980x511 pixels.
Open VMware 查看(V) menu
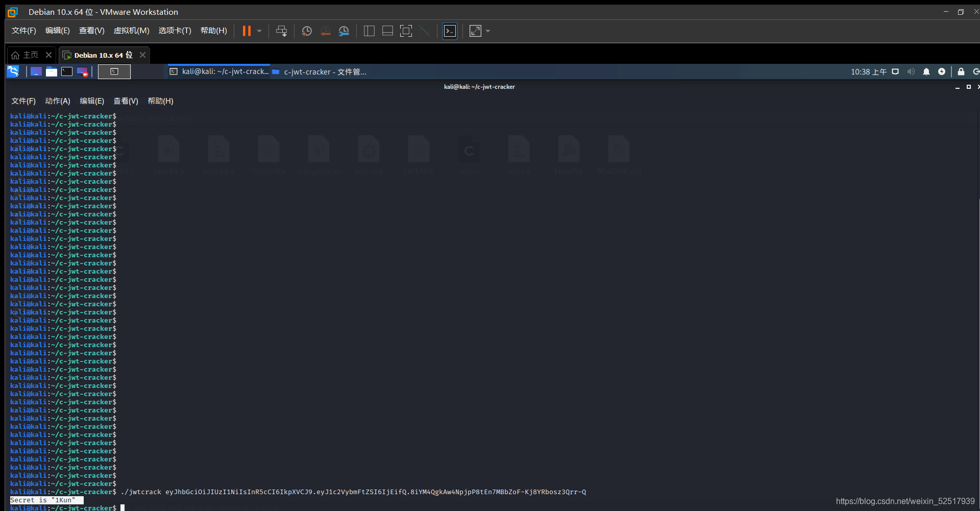coord(92,31)
